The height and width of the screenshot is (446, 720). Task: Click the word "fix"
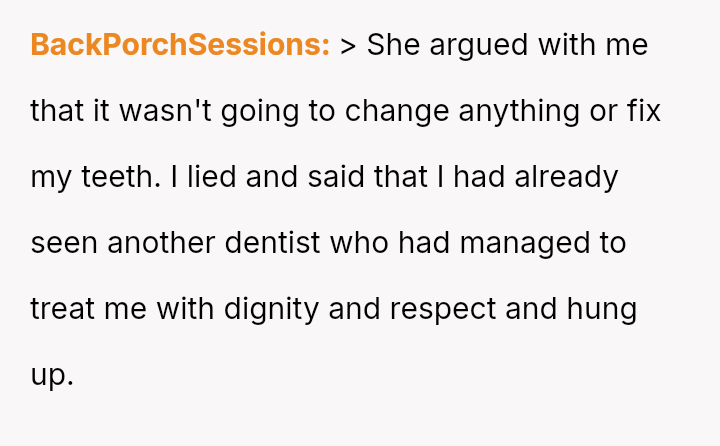pos(640,111)
